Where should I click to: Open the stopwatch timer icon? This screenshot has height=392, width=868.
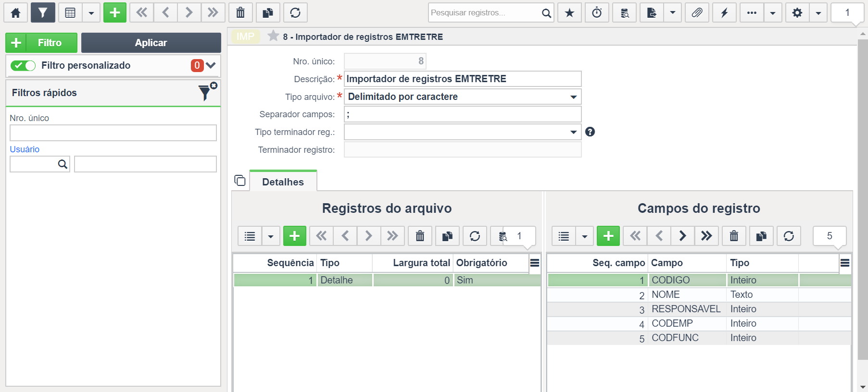597,12
